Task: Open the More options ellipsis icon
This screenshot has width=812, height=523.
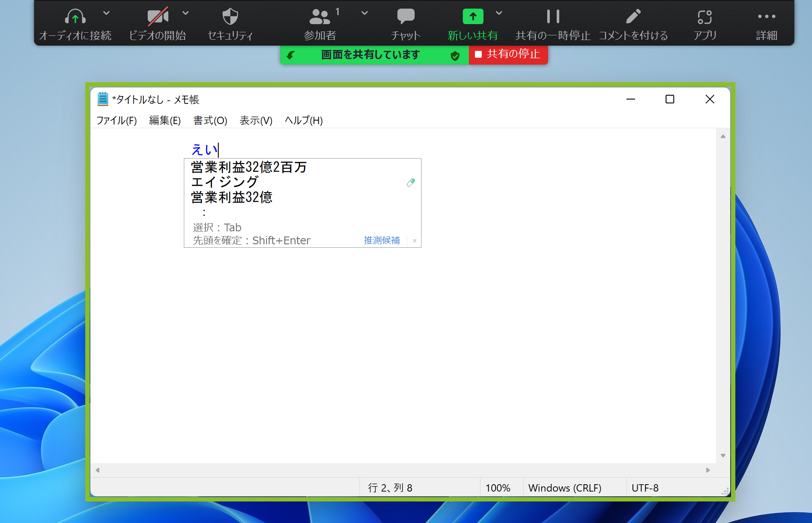Action: 766,17
